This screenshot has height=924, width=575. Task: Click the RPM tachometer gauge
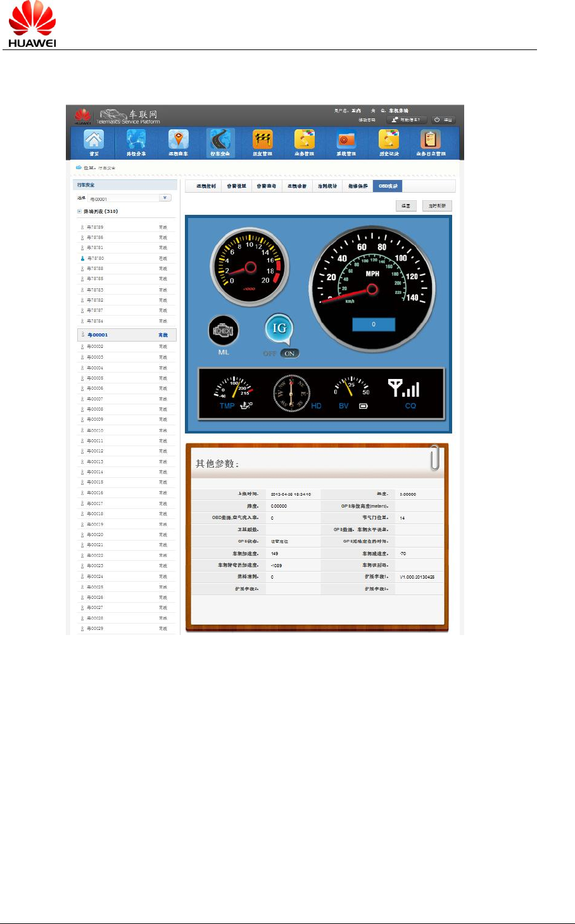(250, 266)
